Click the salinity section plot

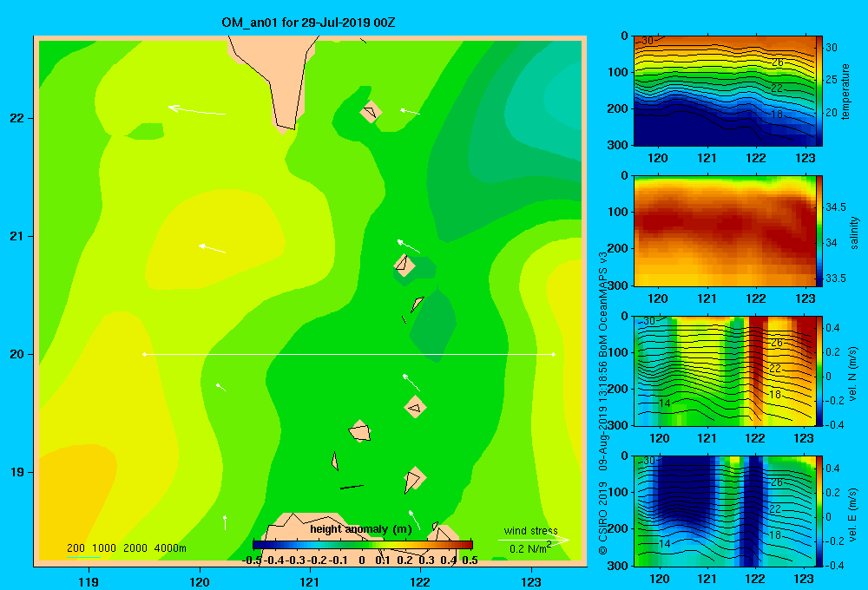click(x=724, y=231)
